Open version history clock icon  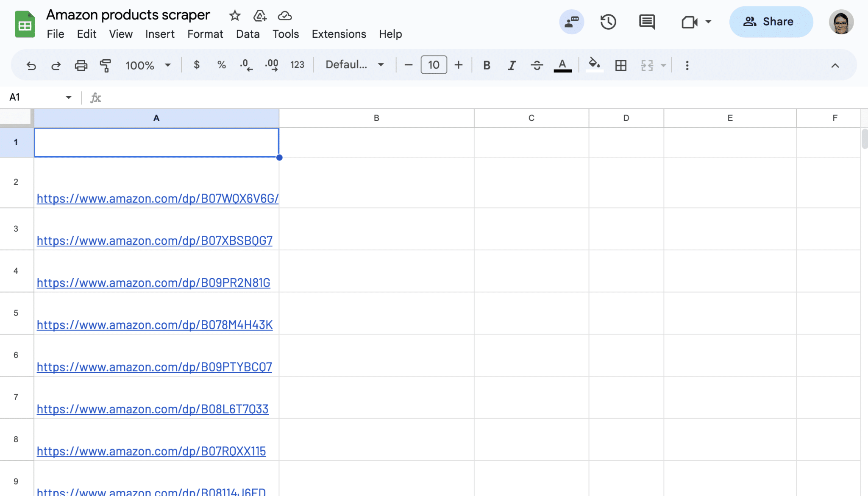[608, 22]
